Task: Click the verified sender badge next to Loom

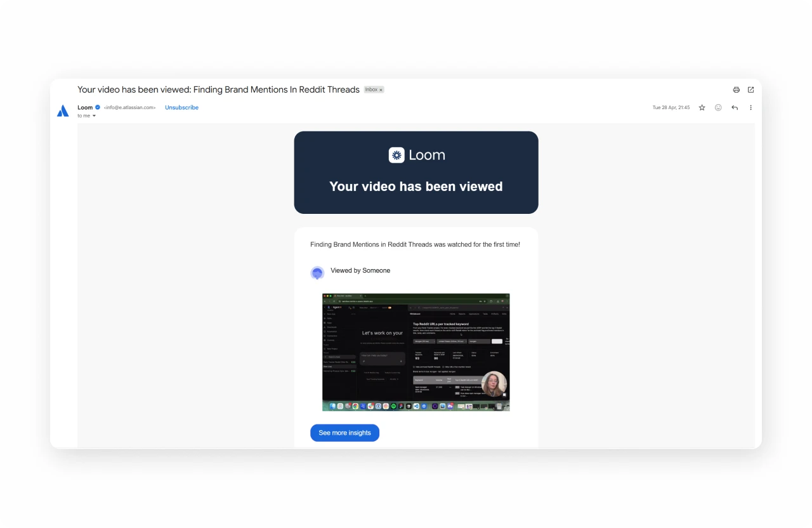Action: pyautogui.click(x=98, y=107)
